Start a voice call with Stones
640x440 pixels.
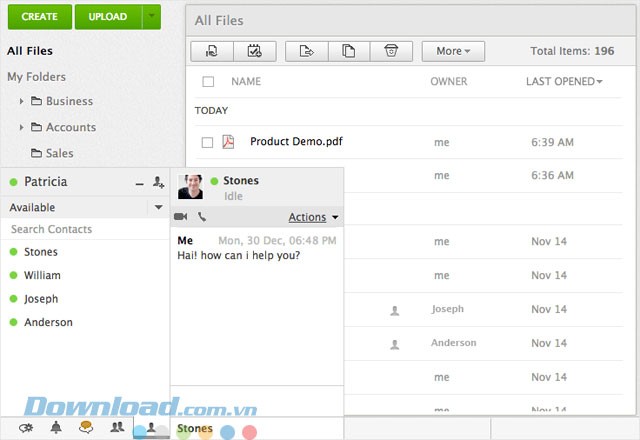[x=202, y=217]
